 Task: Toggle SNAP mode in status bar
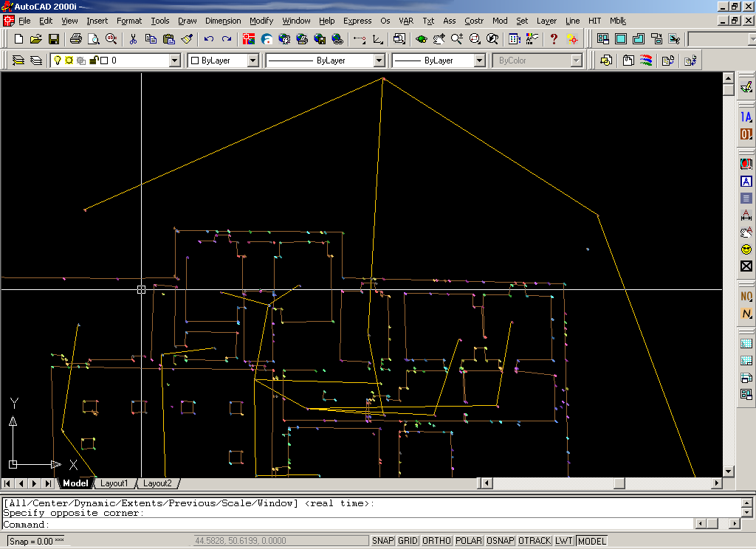pyautogui.click(x=383, y=541)
